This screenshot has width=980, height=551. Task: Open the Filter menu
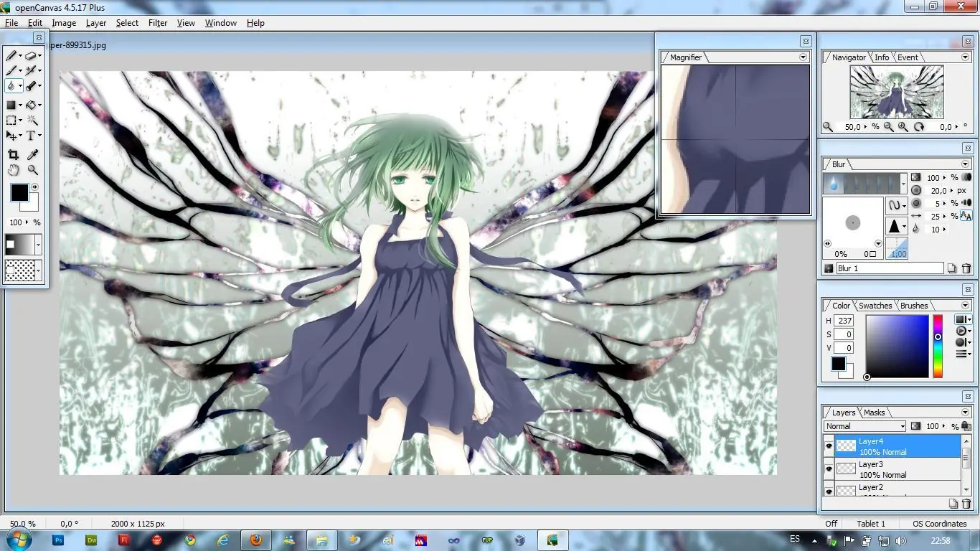click(x=158, y=23)
